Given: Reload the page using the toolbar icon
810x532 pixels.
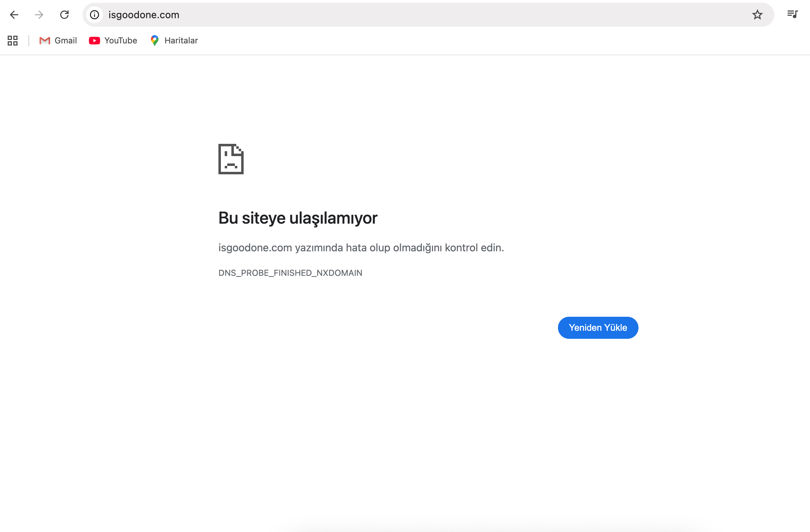Looking at the screenshot, I should [64, 15].
